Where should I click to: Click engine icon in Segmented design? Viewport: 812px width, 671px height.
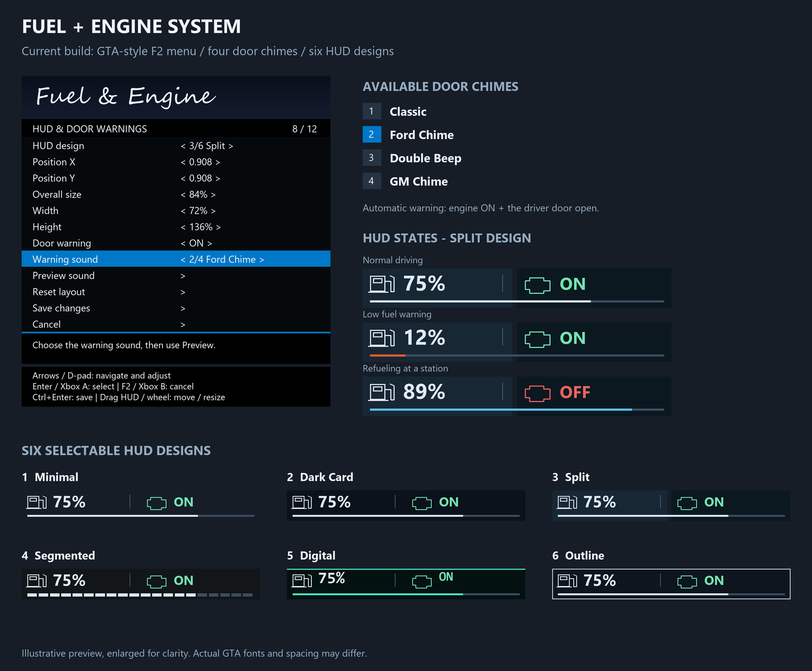pyautogui.click(x=157, y=582)
